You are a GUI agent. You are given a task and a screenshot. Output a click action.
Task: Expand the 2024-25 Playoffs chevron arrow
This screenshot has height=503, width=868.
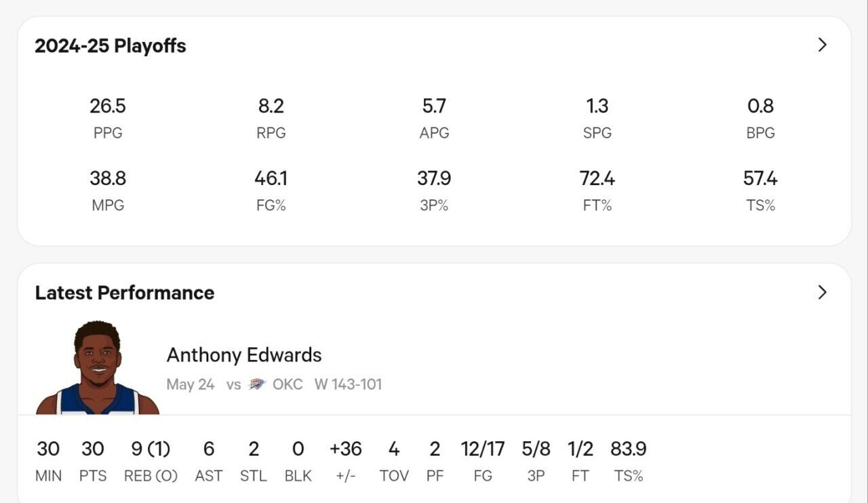click(823, 45)
